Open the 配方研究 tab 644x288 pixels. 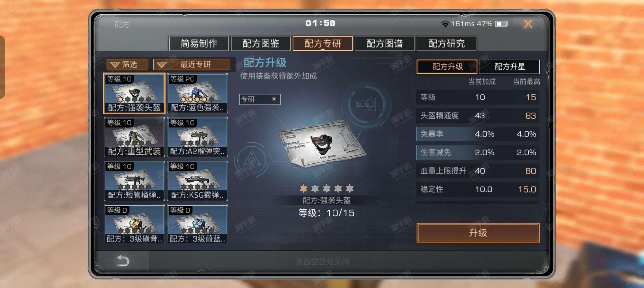pyautogui.click(x=446, y=43)
